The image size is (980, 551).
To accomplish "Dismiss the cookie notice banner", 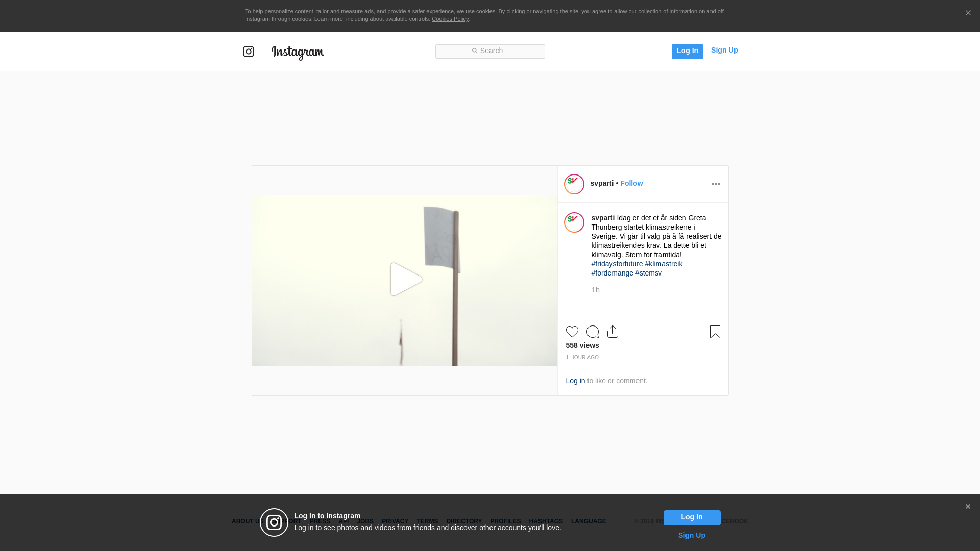I will [968, 13].
